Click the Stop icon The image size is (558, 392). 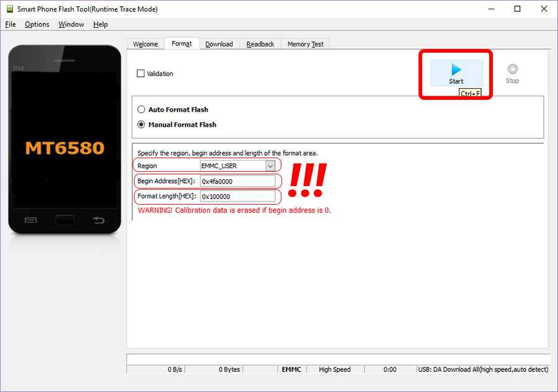point(512,69)
